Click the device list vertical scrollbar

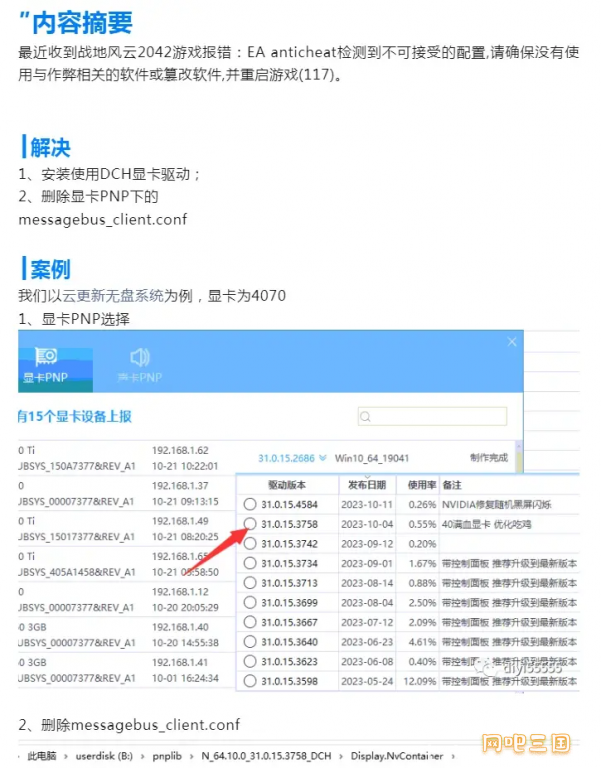(x=518, y=456)
